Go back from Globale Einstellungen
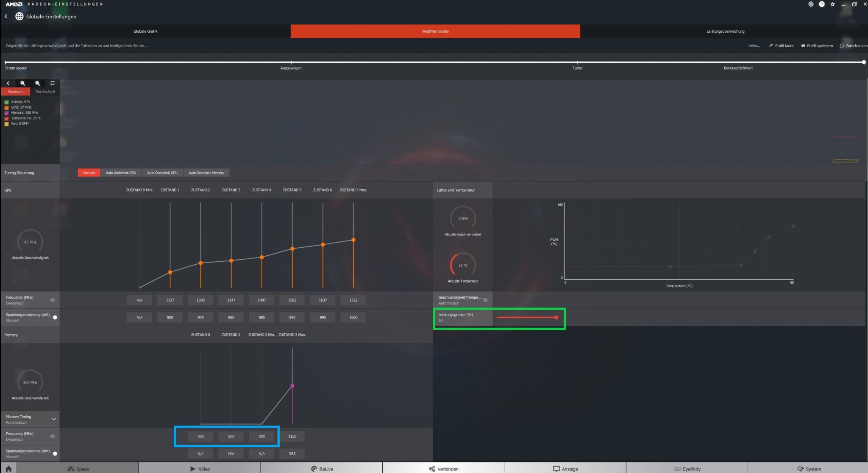868x473 pixels. click(x=6, y=17)
